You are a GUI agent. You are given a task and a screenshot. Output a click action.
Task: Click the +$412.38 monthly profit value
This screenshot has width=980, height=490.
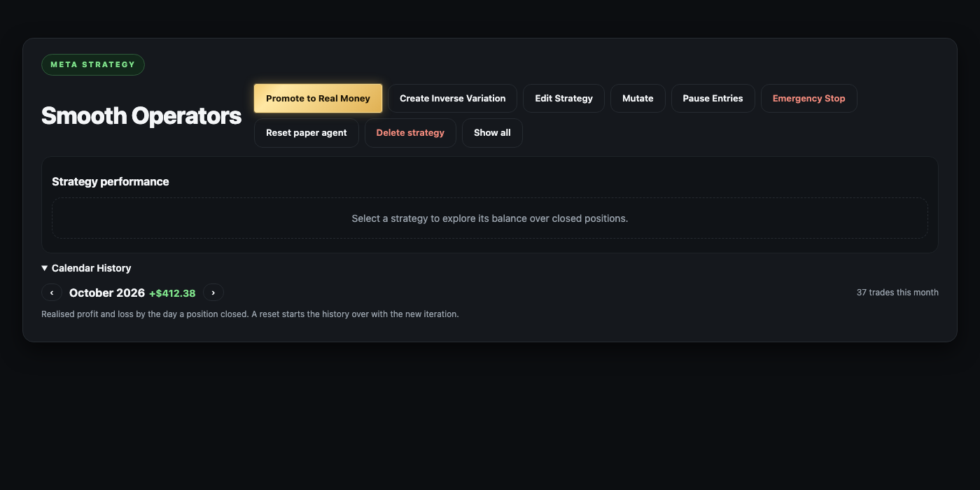pyautogui.click(x=172, y=293)
